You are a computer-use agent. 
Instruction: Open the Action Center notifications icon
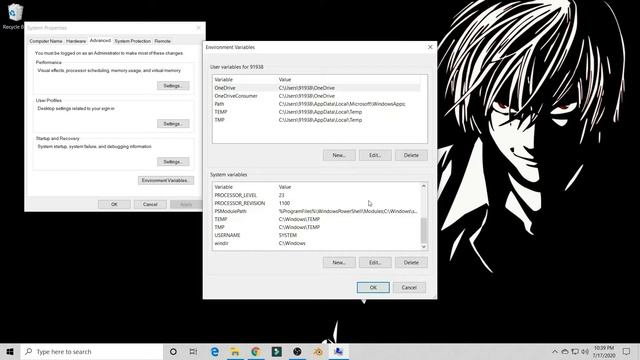627,351
